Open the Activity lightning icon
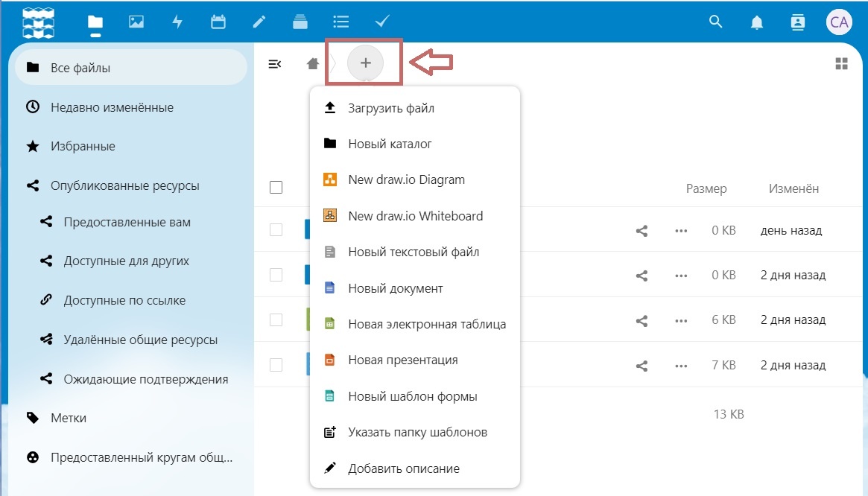868x496 pixels. (177, 22)
